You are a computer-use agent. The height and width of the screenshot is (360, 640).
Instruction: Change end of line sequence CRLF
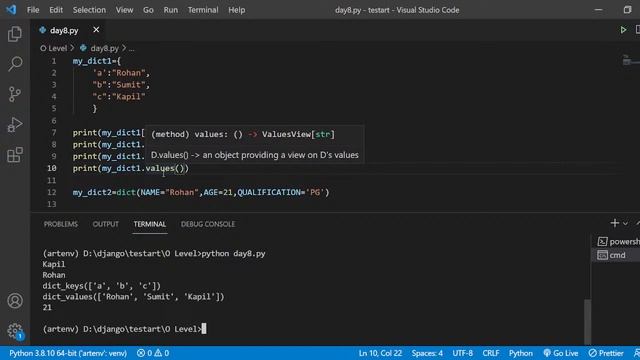(x=491, y=353)
